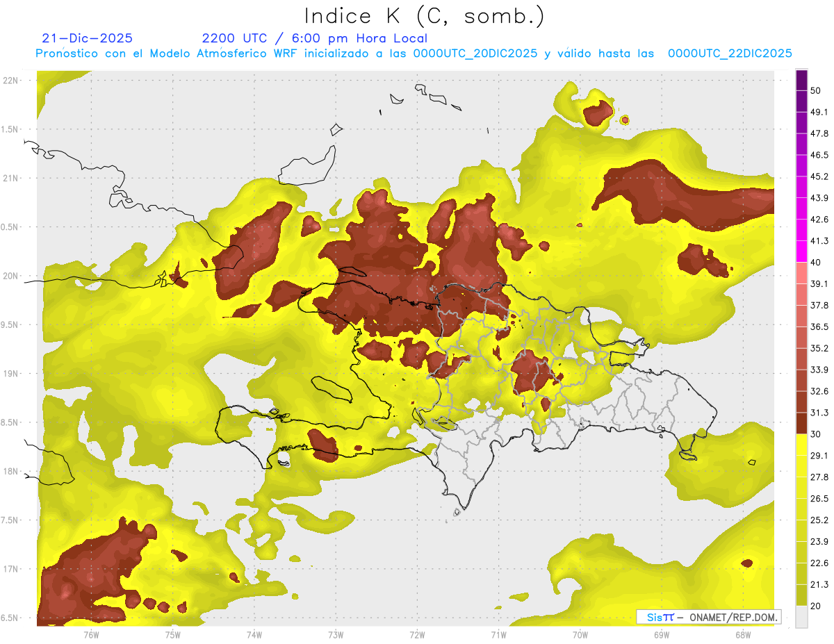
Task: Click the "37.8" color scale value
Action: pyautogui.click(x=819, y=306)
